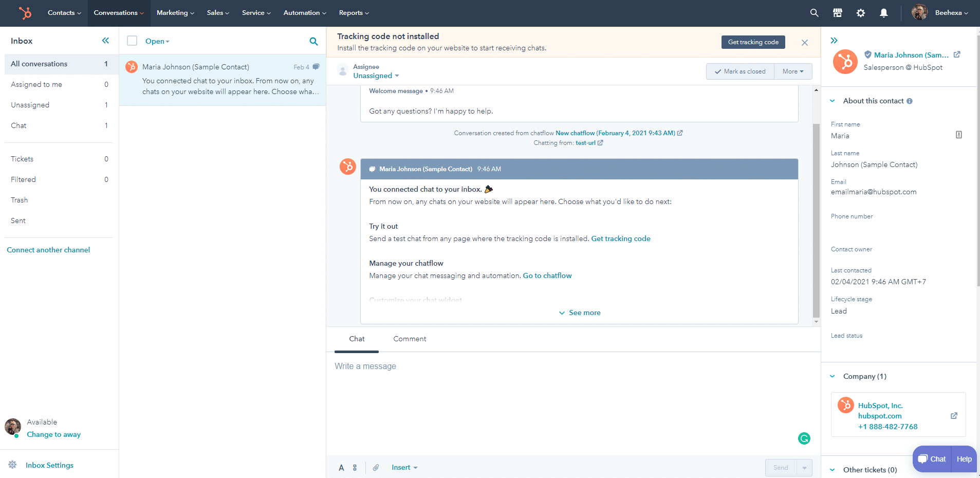
Task: Open the floating Chat widget button
Action: (932, 459)
